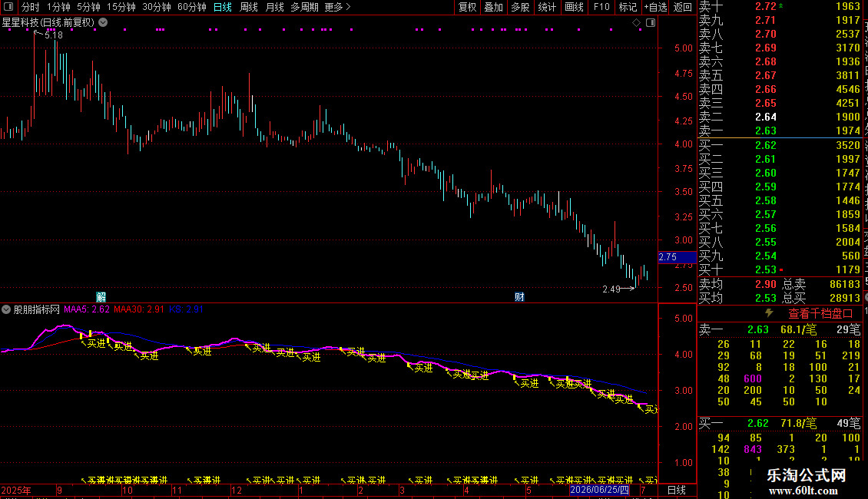This screenshot has width=868, height=499.
Task: Switch to 周线 weekly chart
Action: point(249,7)
